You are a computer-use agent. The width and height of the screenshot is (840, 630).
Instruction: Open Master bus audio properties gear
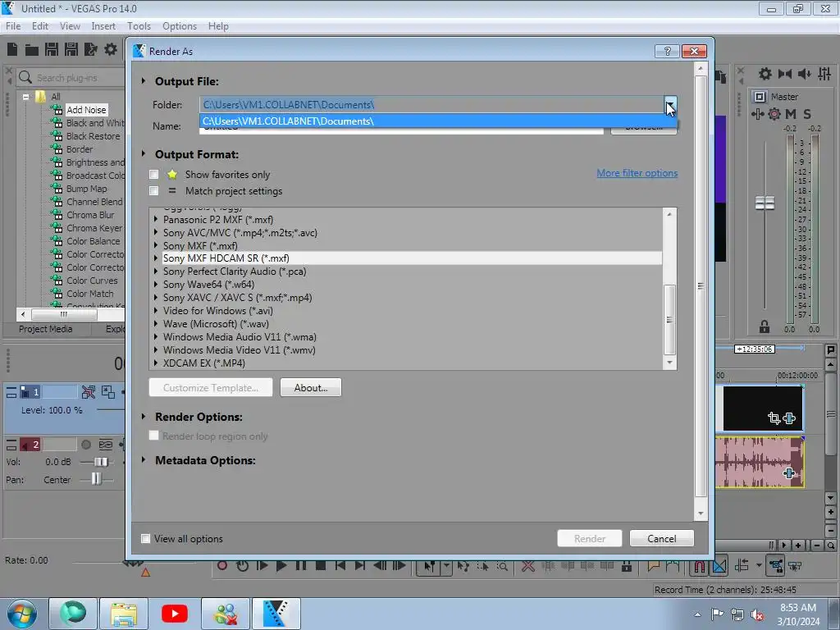point(765,74)
